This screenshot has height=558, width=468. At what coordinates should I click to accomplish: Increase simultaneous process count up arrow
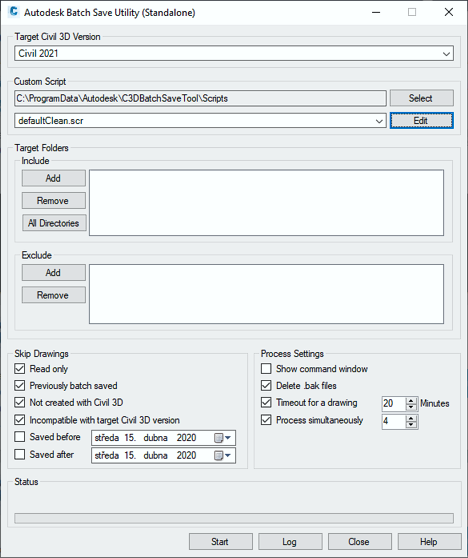click(411, 418)
